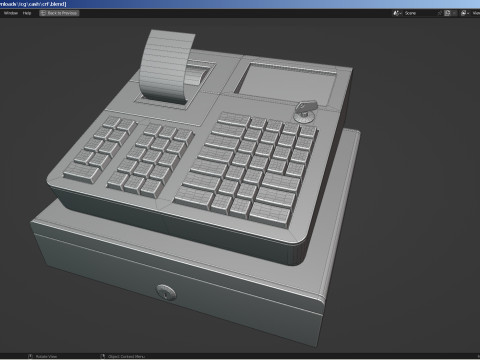The image size is (480, 360).
Task: Open the scene browse dropdown icon
Action: pos(397,13)
